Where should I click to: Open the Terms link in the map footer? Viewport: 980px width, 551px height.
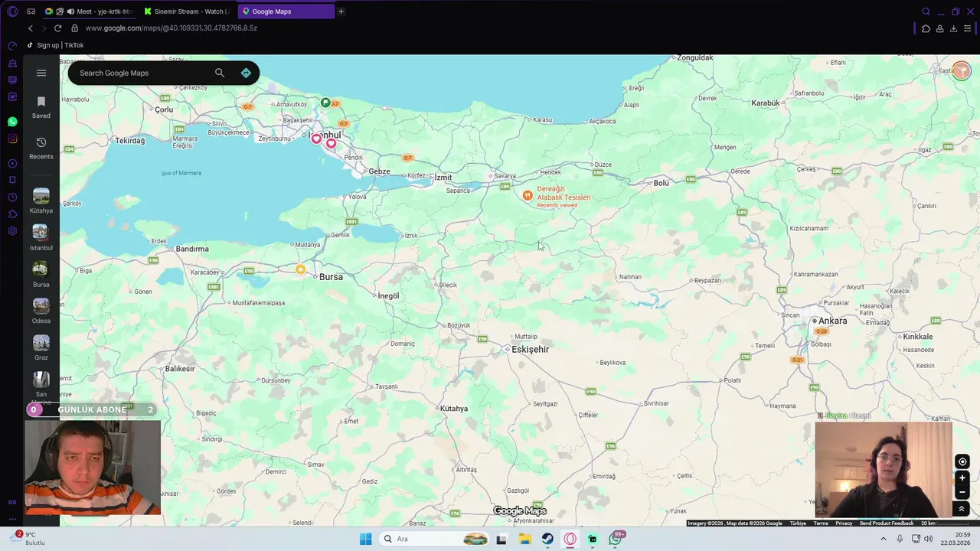click(821, 523)
